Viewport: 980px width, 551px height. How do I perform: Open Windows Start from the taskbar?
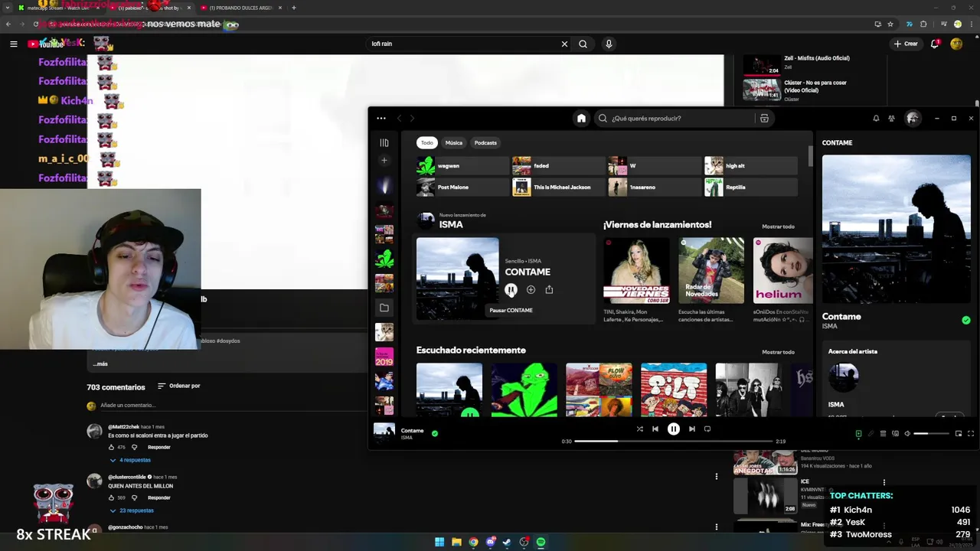coord(439,542)
